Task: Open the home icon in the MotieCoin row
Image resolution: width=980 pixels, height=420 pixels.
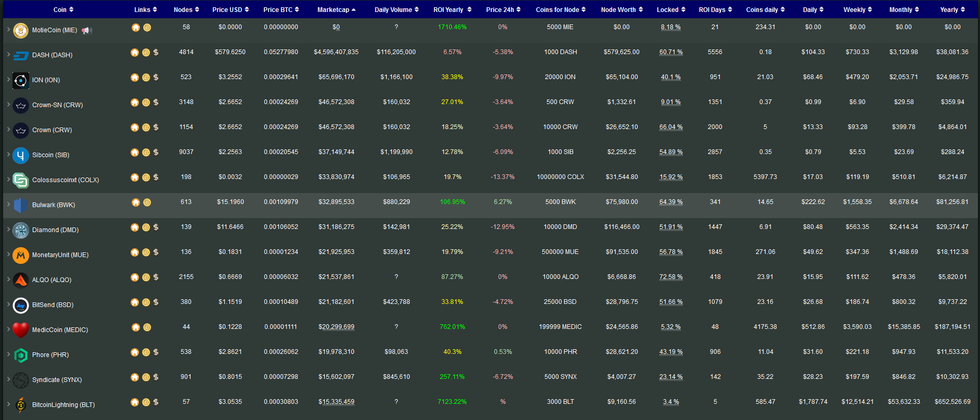Action: 136,28
